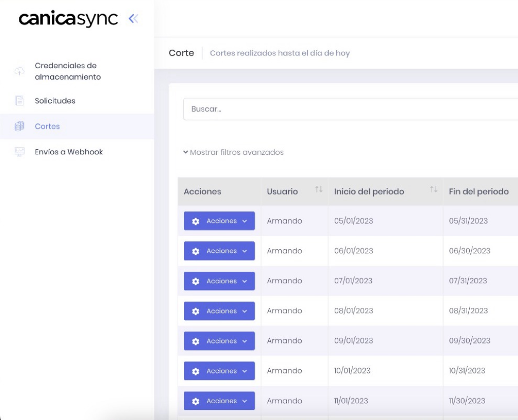Click Acciones button for 09/01/2023 row
The image size is (518, 420).
[x=219, y=341]
